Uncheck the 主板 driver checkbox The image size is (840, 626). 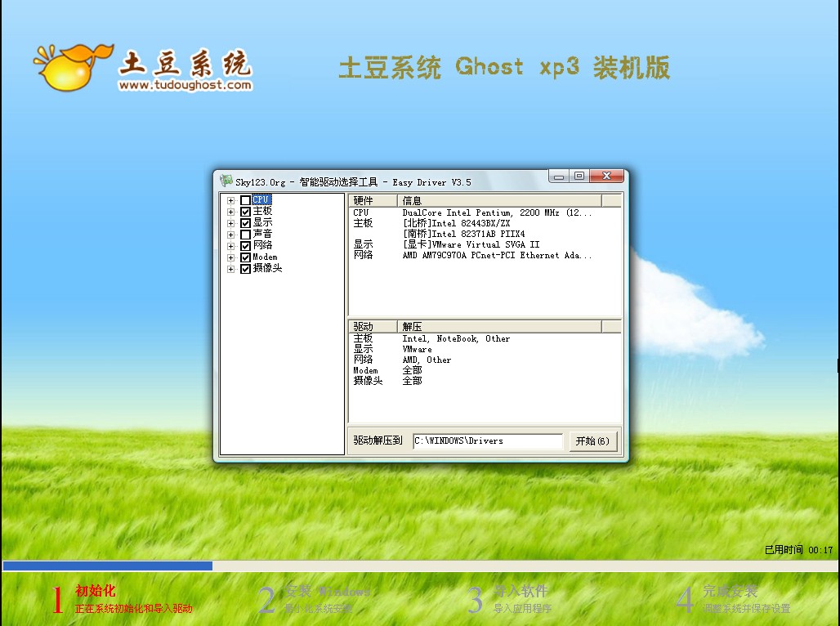click(x=245, y=212)
